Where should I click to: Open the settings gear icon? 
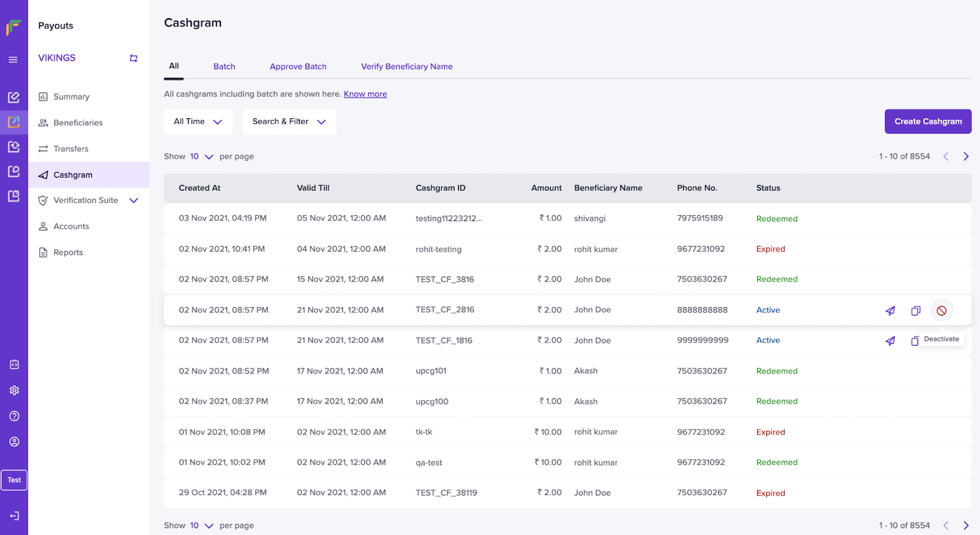[14, 390]
